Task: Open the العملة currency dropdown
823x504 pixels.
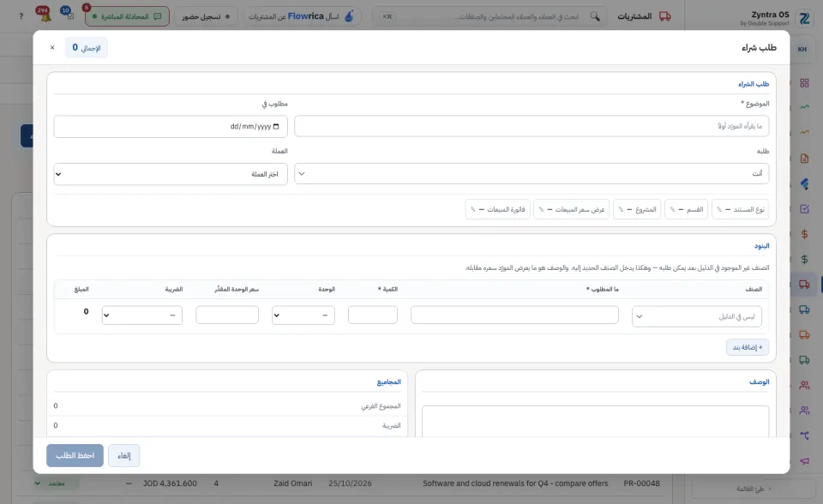Action: pos(171,174)
